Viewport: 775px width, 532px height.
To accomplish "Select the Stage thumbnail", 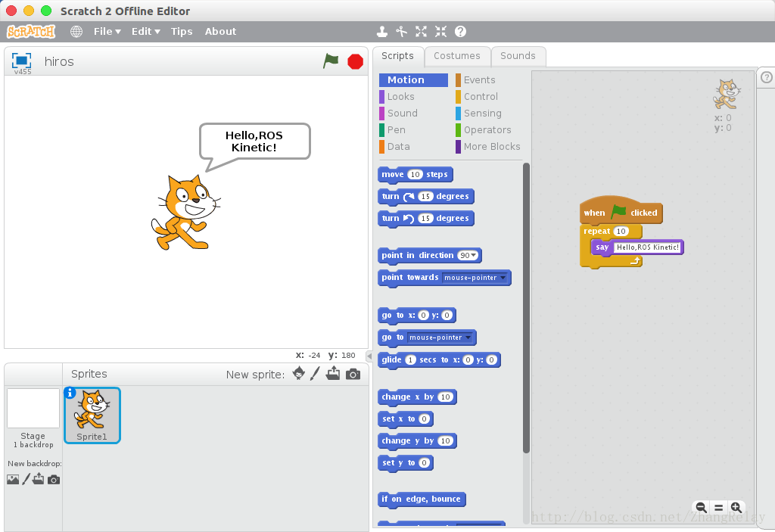I will (x=33, y=408).
